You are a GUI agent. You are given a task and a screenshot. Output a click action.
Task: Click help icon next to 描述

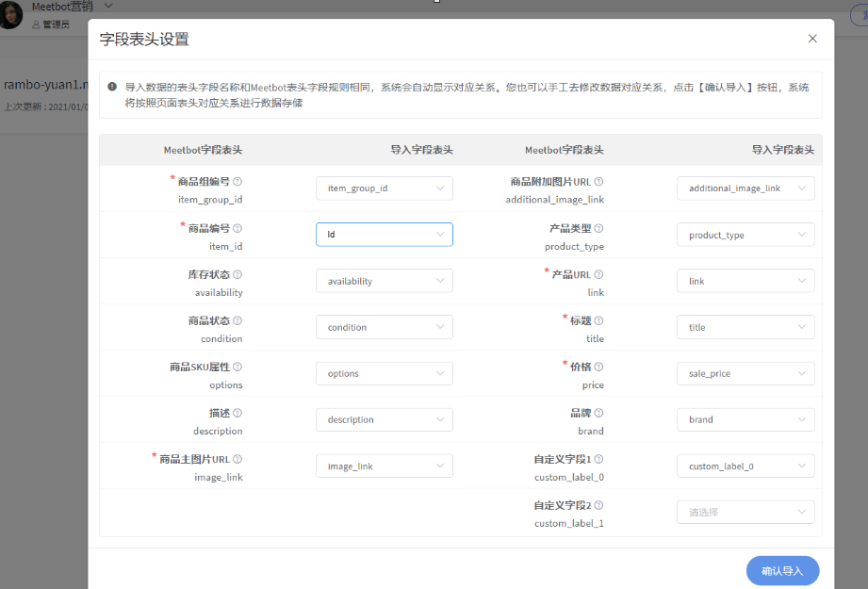237,413
